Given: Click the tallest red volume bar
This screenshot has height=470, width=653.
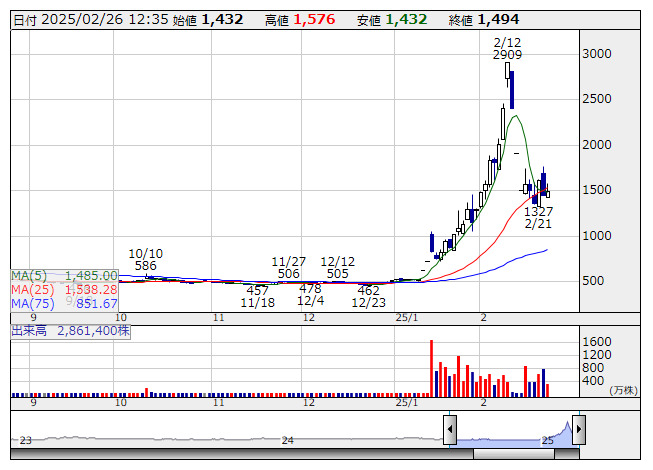Looking at the screenshot, I should click(x=432, y=368).
